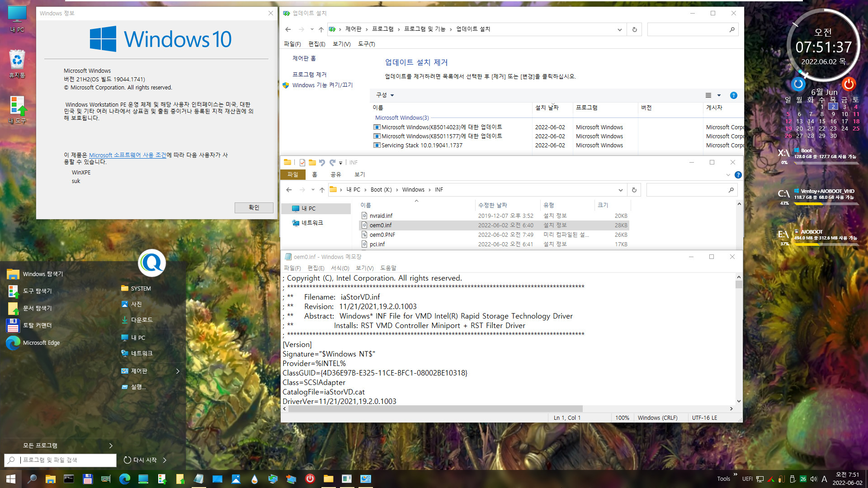868x488 pixels.
Task: Go up one level in INF explorer
Action: pyautogui.click(x=322, y=190)
